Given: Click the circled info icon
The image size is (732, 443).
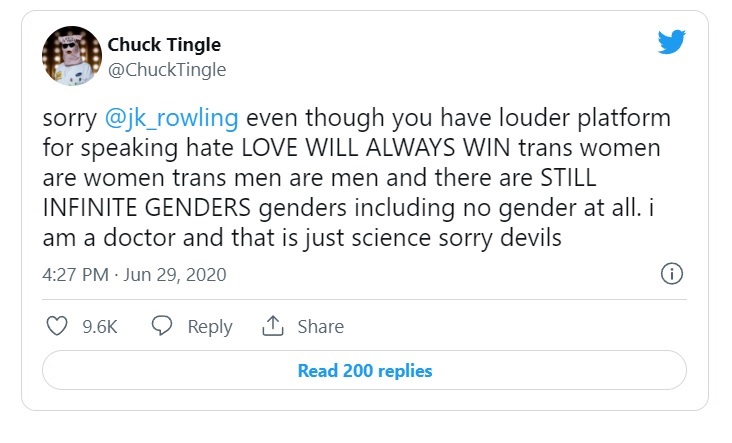Looking at the screenshot, I should pos(673,274).
